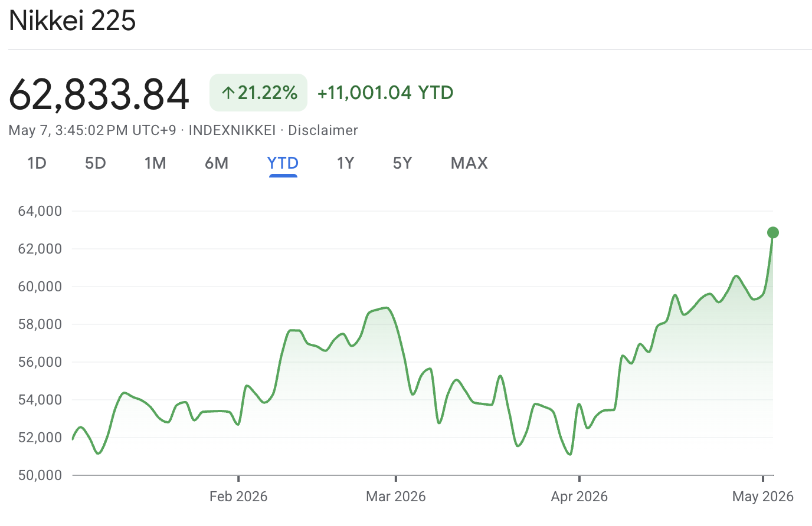This screenshot has width=812, height=526.
Task: Click the 62,000 y-axis label
Action: coord(40,249)
